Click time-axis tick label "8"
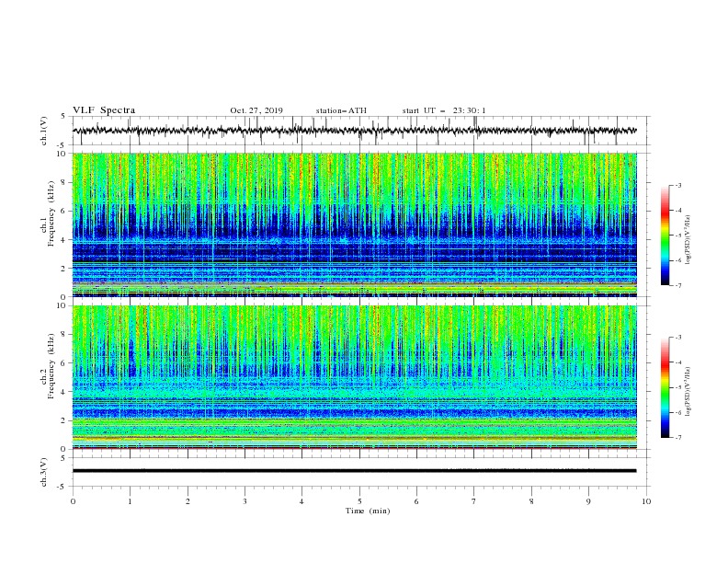The height and width of the screenshot is (563, 728). tap(531, 501)
